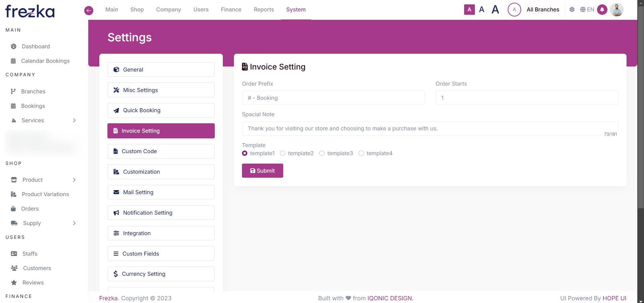Image resolution: width=644 pixels, height=303 pixels.
Task: Expand the Services sidebar submenu
Action: [74, 120]
